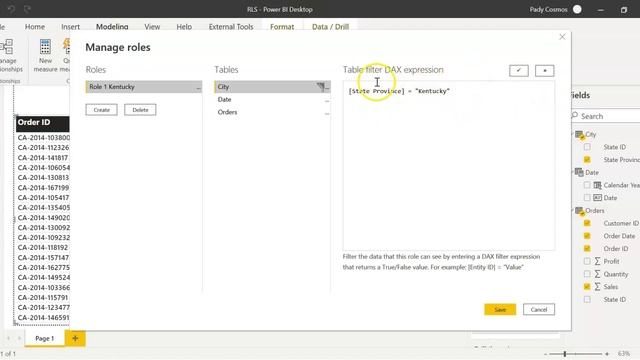Select the Date table in Tables list

tap(272, 100)
